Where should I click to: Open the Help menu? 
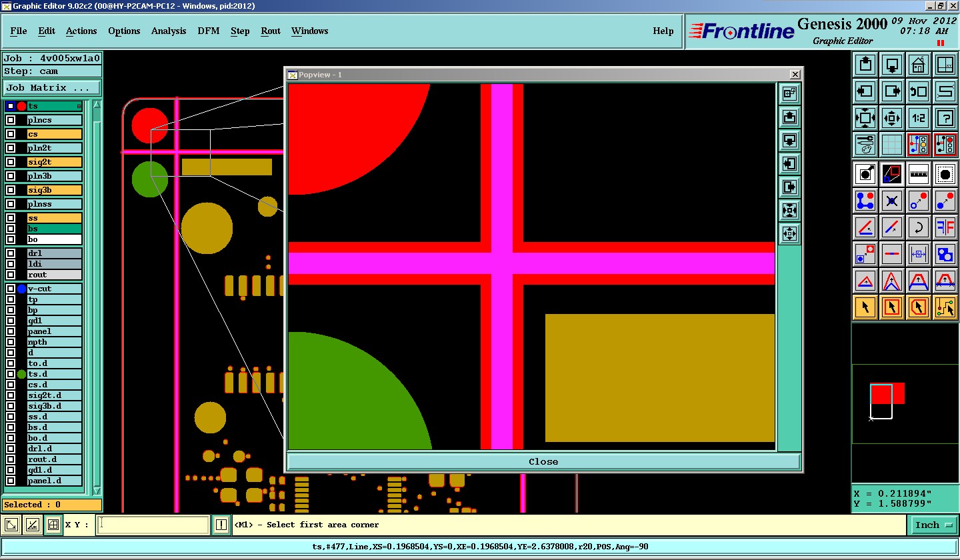[x=663, y=31]
